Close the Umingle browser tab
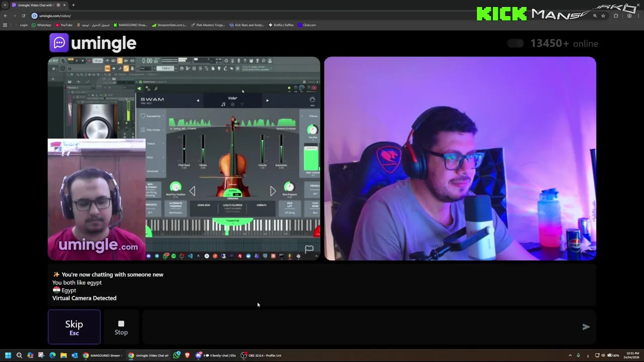This screenshot has width=644, height=362. [x=65, y=5]
